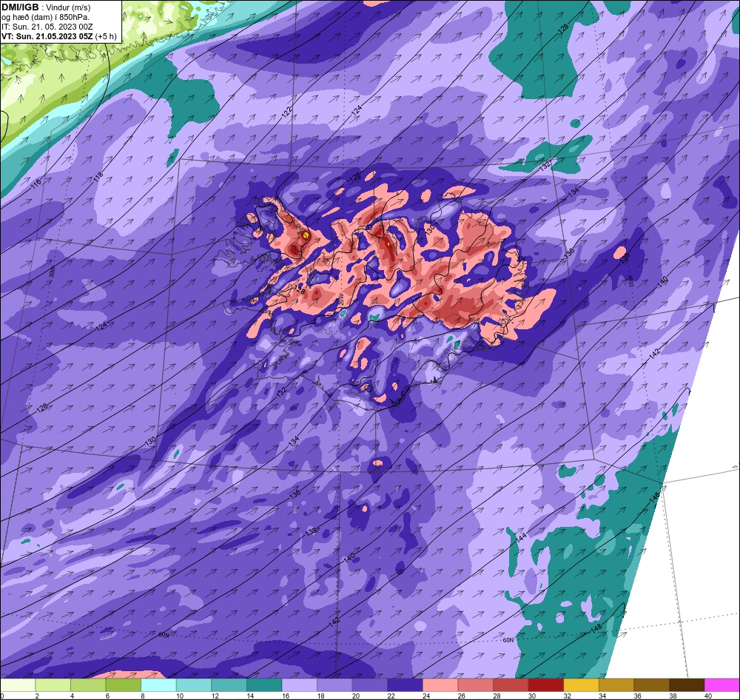This screenshot has height=700, width=740.
Task: Click the '10W' meridian label
Action: pos(630,282)
